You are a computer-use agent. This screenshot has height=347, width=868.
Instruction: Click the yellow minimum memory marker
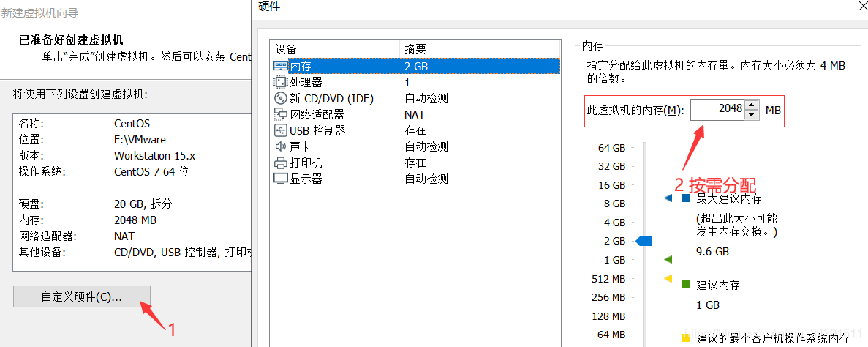click(668, 277)
